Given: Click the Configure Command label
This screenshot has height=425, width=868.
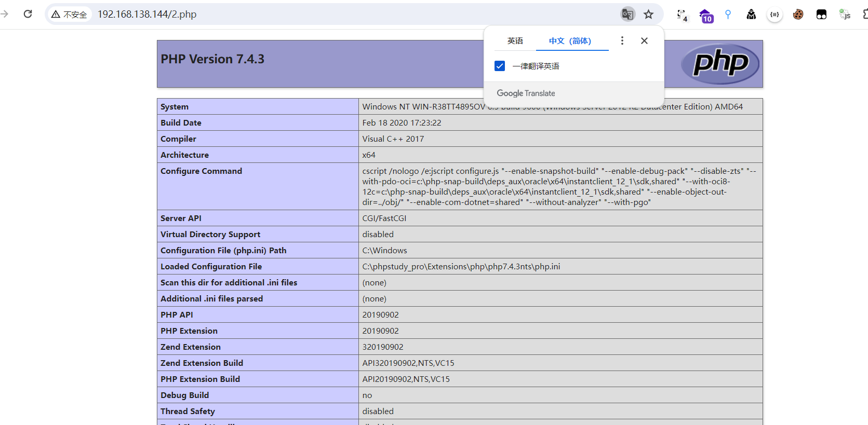Looking at the screenshot, I should [201, 171].
